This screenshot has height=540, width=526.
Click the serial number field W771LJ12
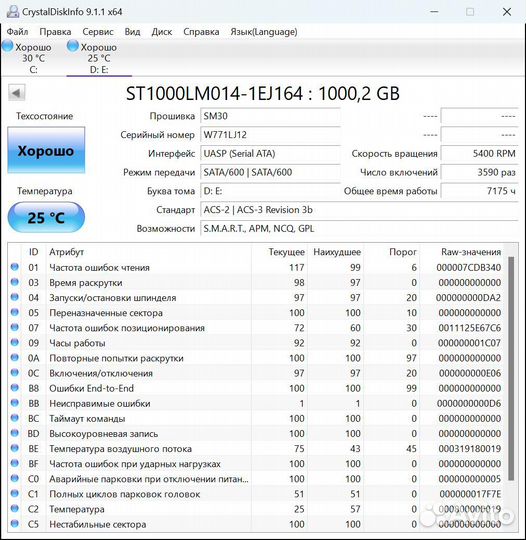pos(270,135)
